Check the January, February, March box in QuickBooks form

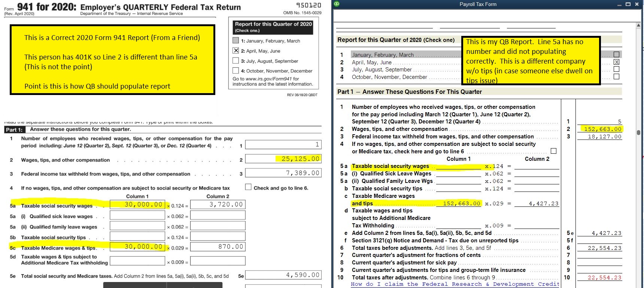tap(616, 55)
